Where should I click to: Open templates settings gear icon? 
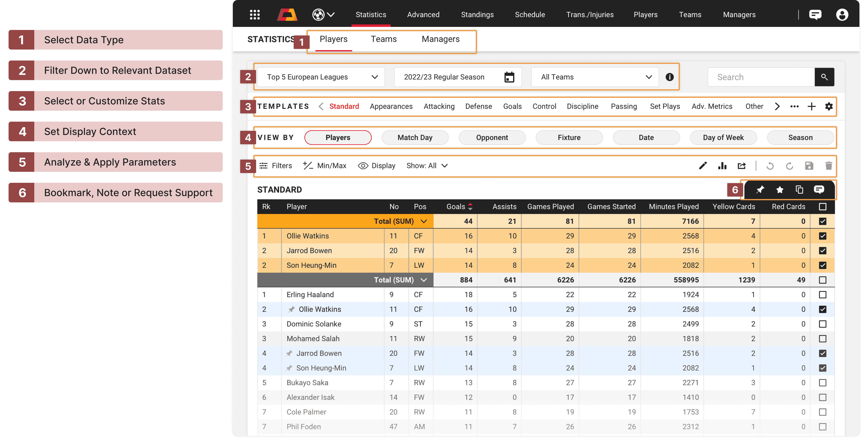(x=829, y=106)
